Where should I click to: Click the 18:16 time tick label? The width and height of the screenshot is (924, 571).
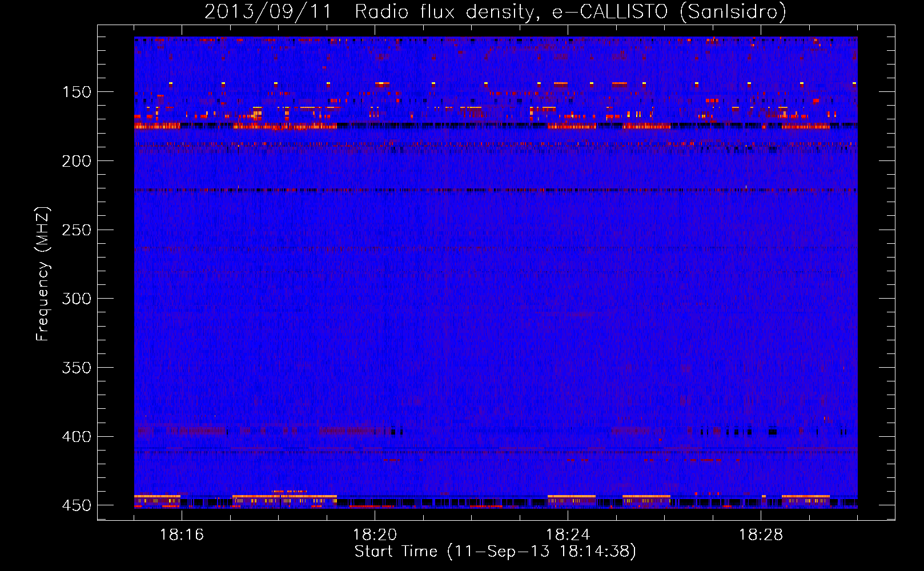[x=182, y=535]
